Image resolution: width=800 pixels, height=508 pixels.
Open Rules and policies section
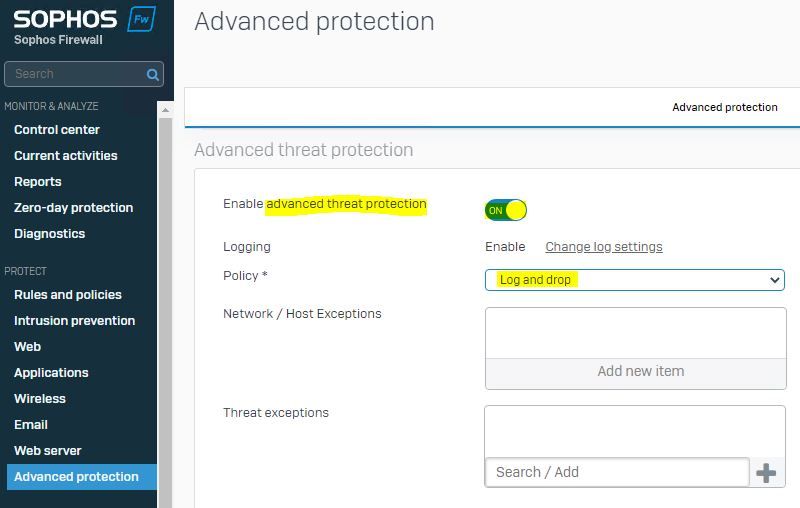[68, 295]
